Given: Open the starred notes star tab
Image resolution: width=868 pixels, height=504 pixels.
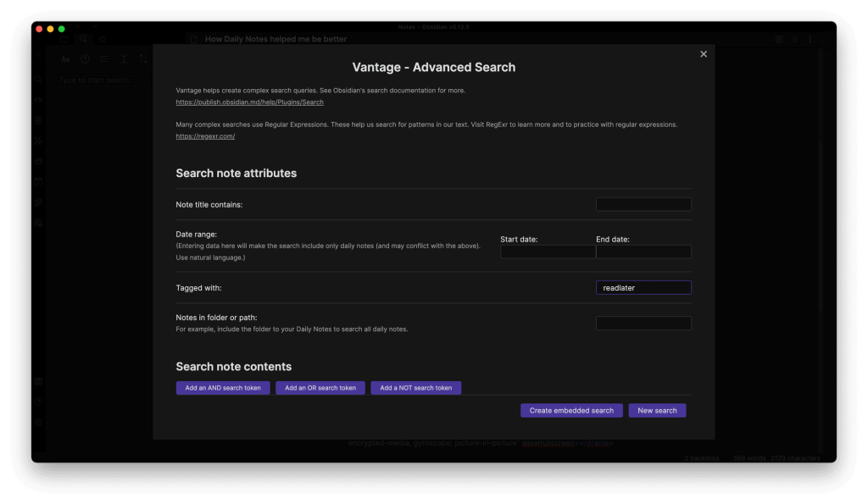Looking at the screenshot, I should pyautogui.click(x=102, y=39).
